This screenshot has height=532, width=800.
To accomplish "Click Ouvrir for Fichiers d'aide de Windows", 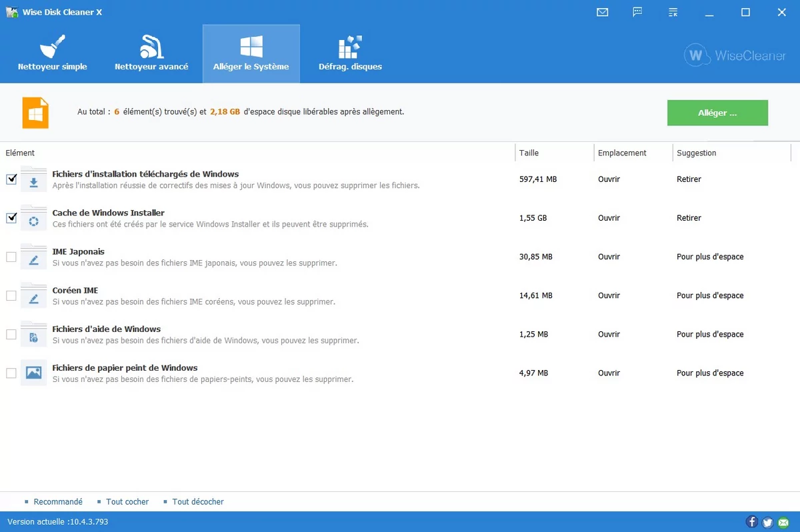I will [609, 334].
